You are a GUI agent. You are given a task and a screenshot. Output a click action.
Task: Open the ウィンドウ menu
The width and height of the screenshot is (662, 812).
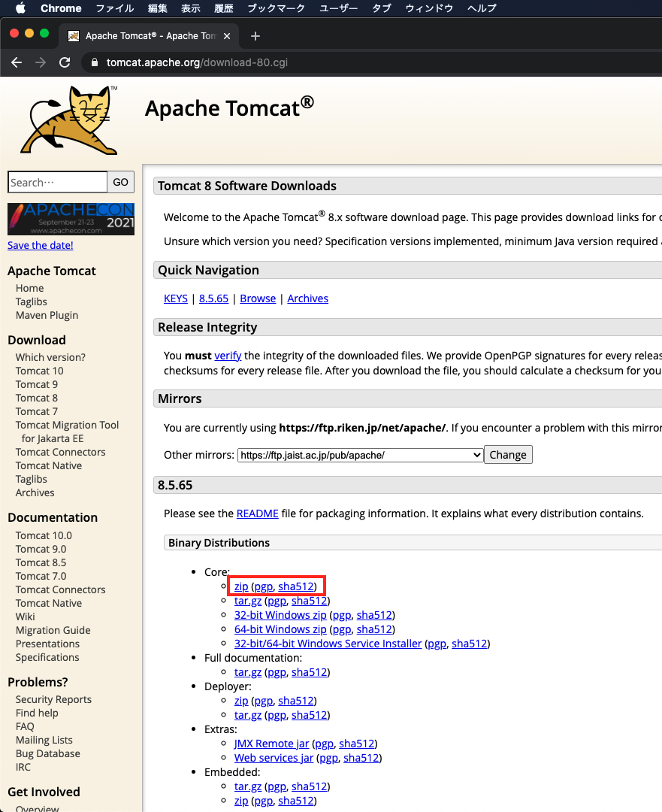tap(429, 8)
